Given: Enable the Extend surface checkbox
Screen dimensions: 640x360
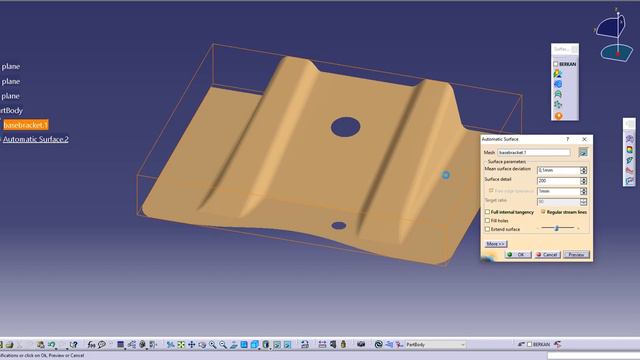Looking at the screenshot, I should [x=487, y=229].
